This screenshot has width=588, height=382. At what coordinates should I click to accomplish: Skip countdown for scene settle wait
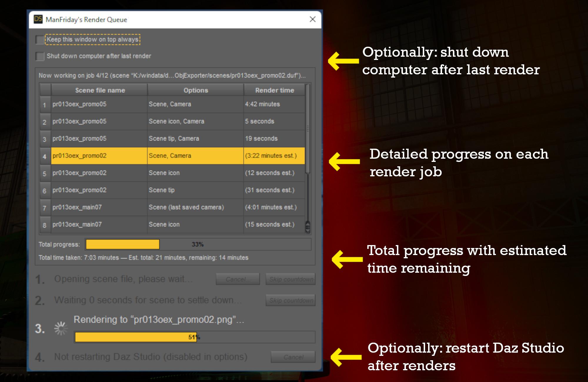[x=290, y=300]
